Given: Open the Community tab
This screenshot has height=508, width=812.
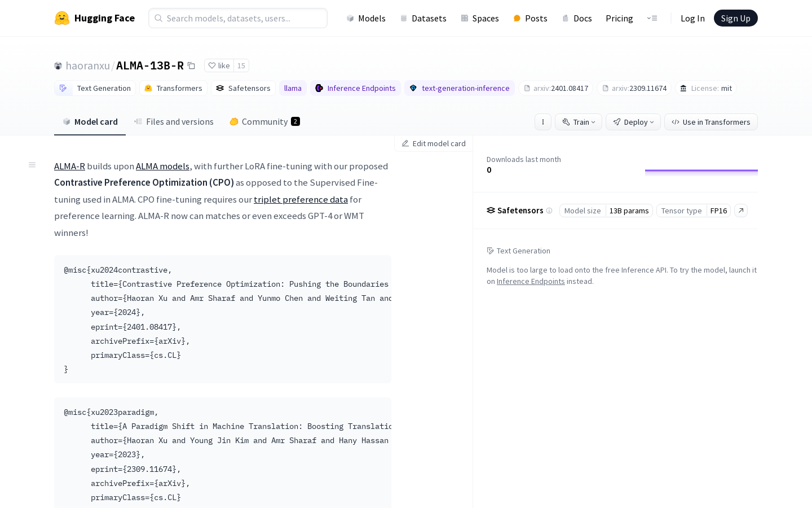Looking at the screenshot, I should point(265,121).
